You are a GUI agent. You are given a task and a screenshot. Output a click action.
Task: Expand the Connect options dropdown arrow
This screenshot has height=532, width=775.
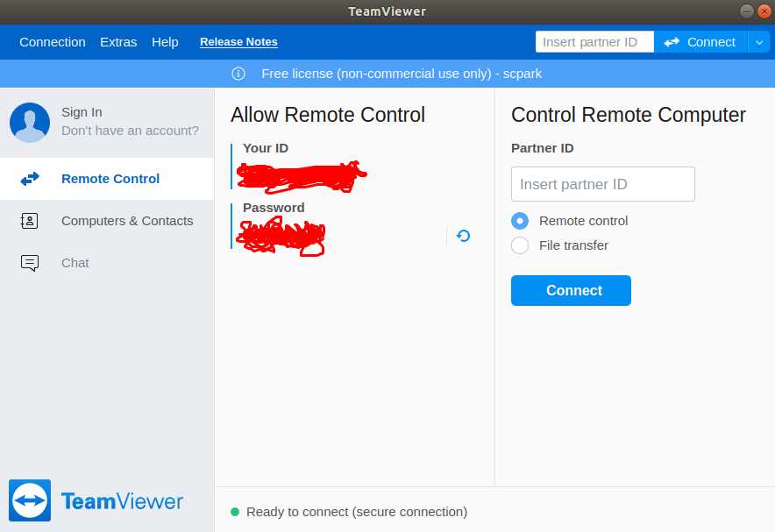tap(759, 42)
